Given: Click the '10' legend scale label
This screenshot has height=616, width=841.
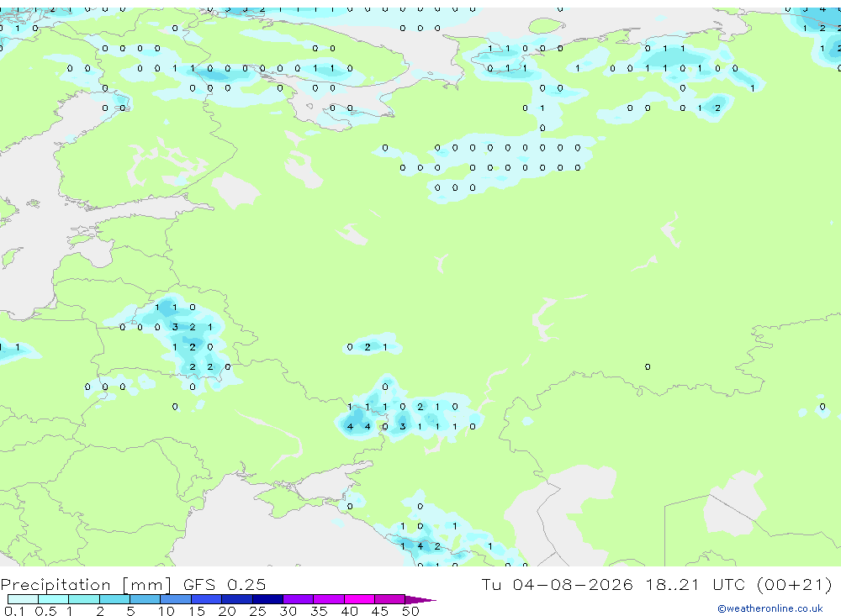Looking at the screenshot, I should [x=167, y=611].
